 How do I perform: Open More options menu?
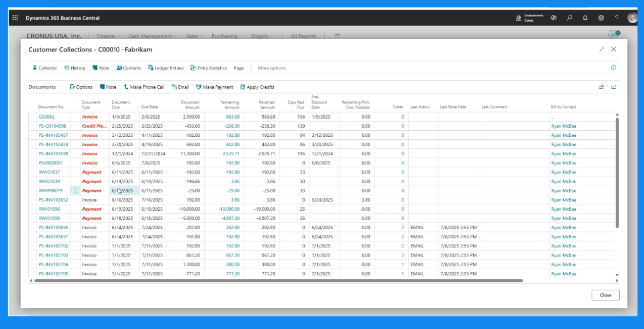(272, 68)
